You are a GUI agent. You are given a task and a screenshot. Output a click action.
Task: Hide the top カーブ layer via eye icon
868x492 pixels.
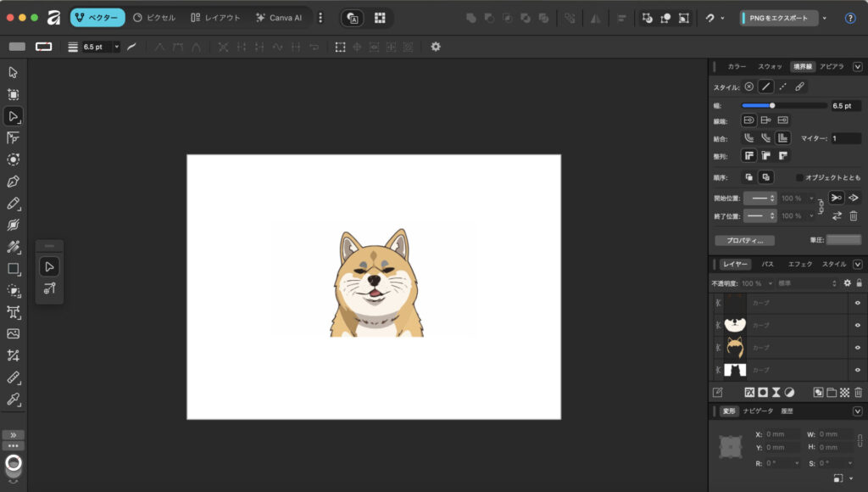pyautogui.click(x=857, y=303)
